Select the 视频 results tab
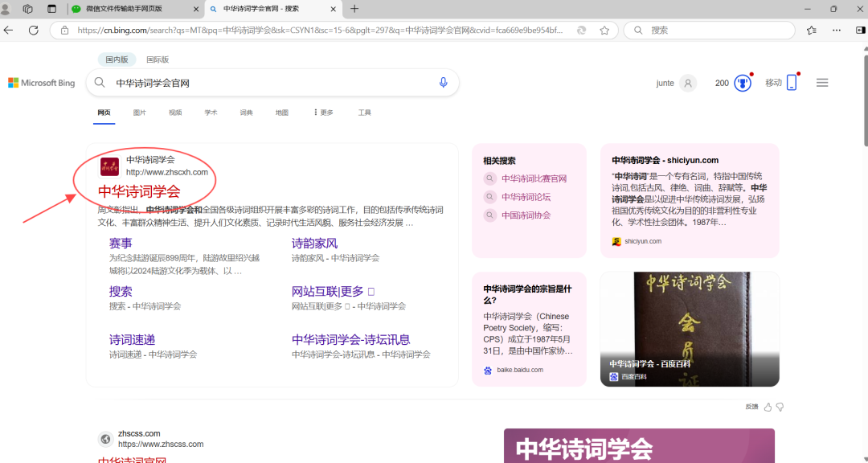This screenshot has height=463, width=868. click(x=175, y=113)
